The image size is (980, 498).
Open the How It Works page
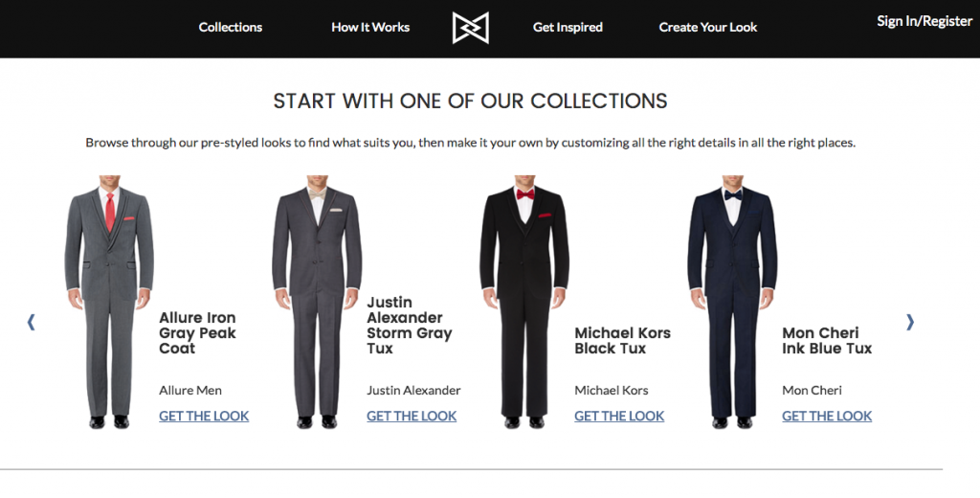[x=370, y=28]
